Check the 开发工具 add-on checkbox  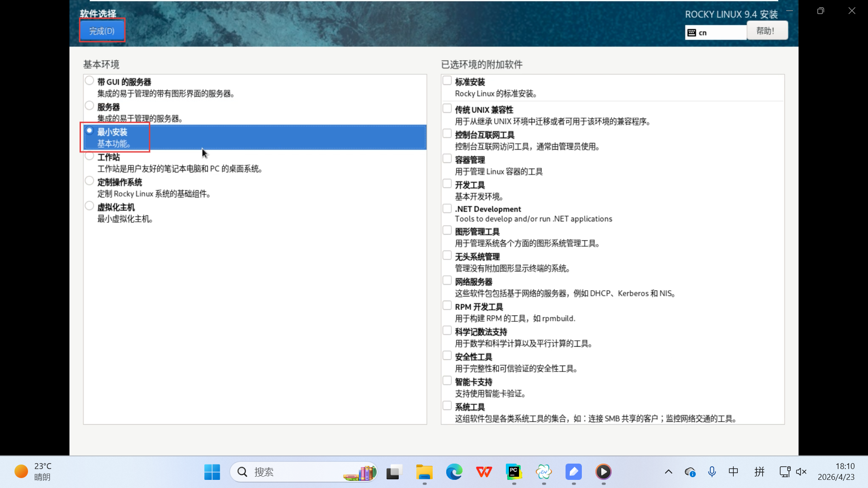[447, 184]
